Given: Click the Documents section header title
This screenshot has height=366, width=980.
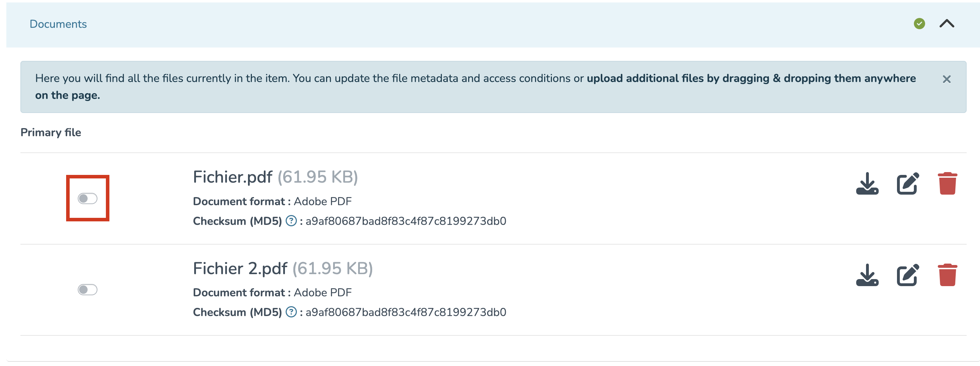Looking at the screenshot, I should coord(58,24).
